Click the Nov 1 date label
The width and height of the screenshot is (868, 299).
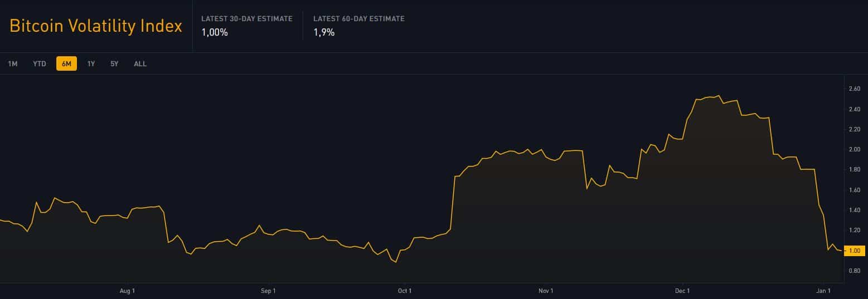tap(546, 291)
